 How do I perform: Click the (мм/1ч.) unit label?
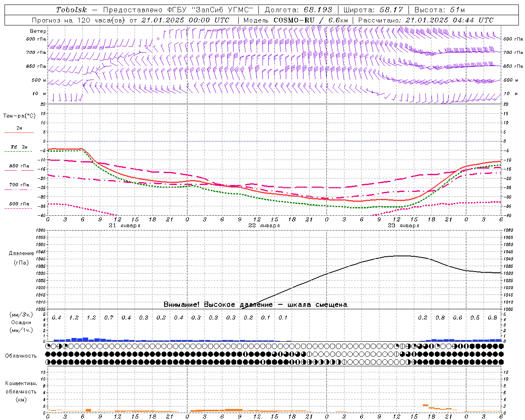tap(21, 330)
